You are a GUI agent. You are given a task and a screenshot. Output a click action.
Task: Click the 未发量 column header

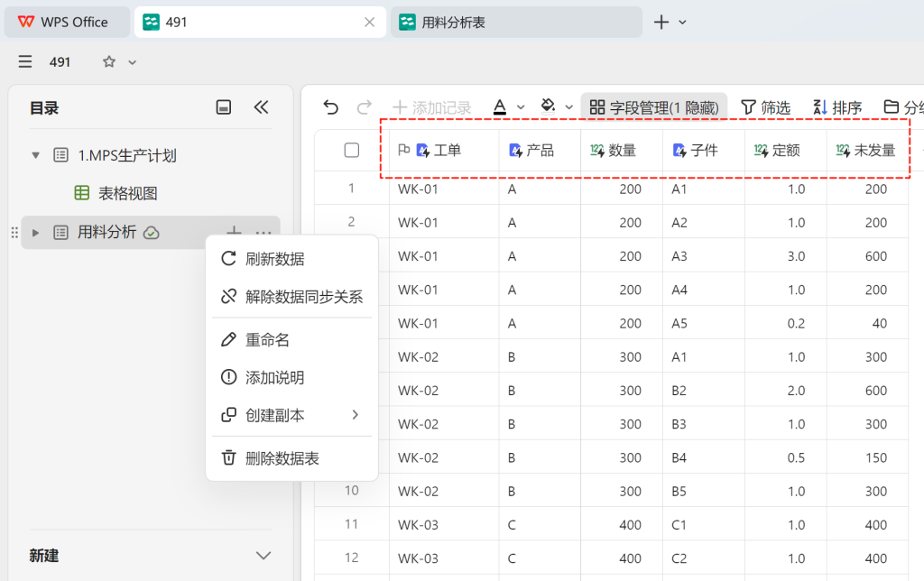click(867, 151)
